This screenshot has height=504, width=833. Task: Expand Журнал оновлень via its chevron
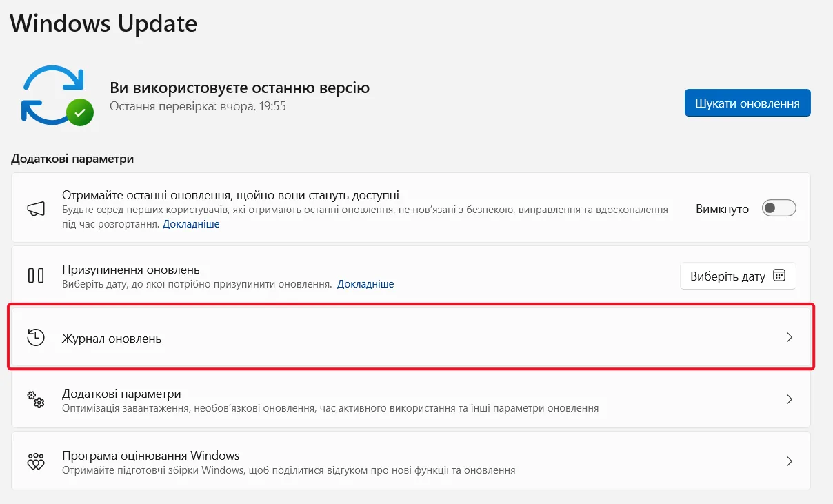790,337
